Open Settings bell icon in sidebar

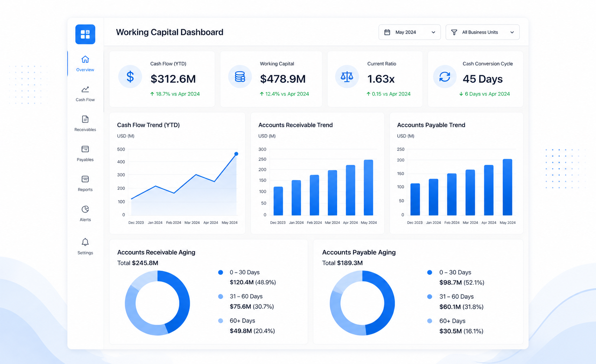[85, 242]
